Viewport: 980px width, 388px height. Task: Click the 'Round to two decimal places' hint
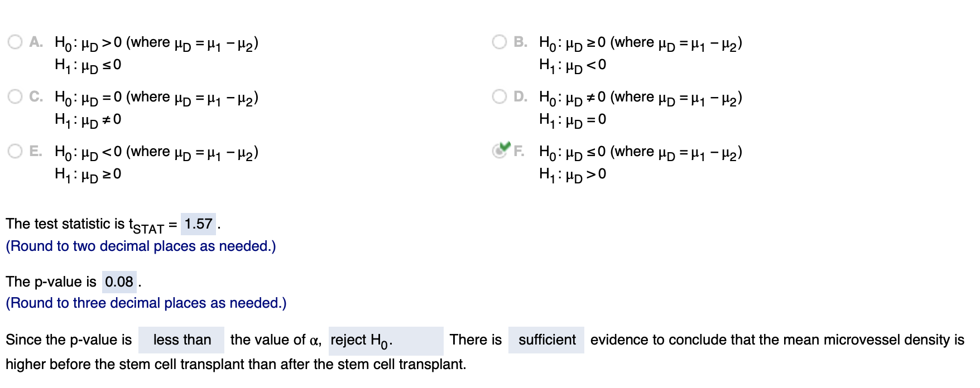(140, 246)
